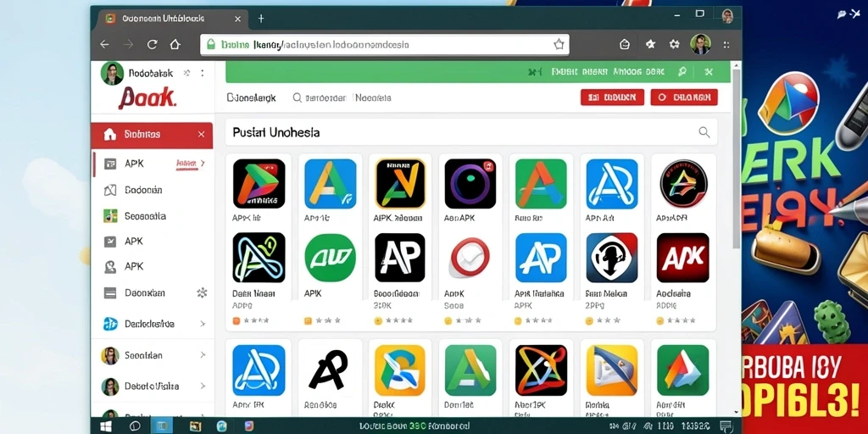This screenshot has width=868, height=434.
Task: Click the first red button below green bar
Action: tap(612, 97)
